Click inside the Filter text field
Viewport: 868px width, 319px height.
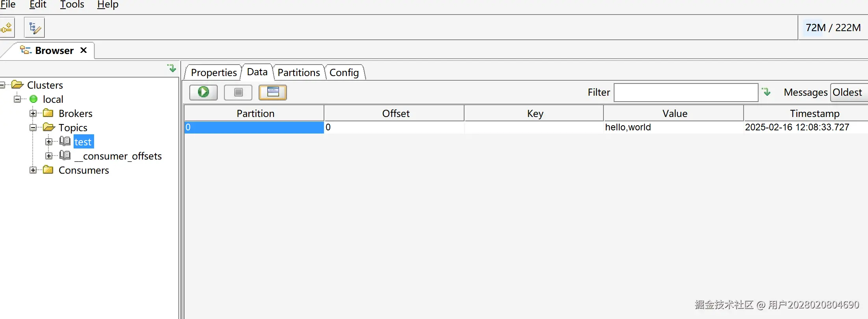coord(686,92)
